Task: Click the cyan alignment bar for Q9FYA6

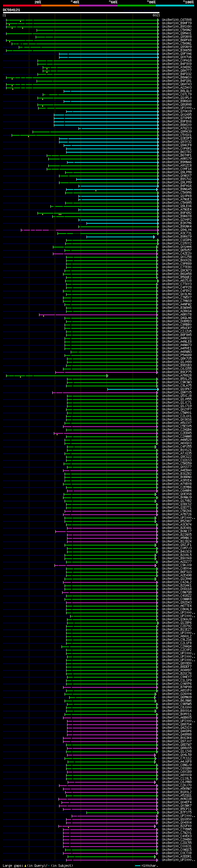Action: (109, 54)
